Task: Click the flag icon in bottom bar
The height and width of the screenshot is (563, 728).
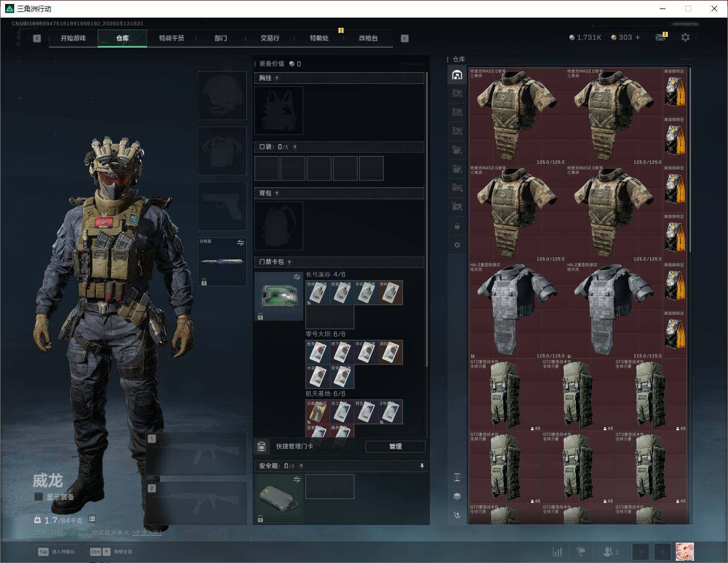Action: (x=581, y=552)
